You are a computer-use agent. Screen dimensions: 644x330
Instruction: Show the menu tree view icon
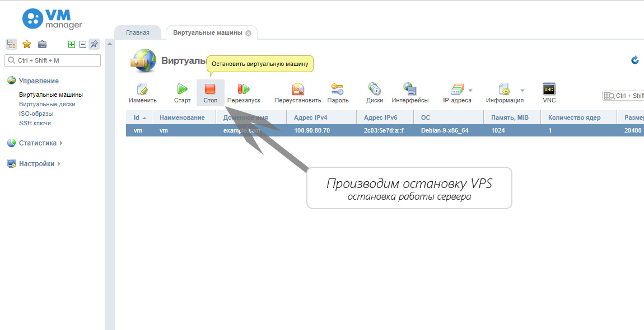(x=11, y=44)
